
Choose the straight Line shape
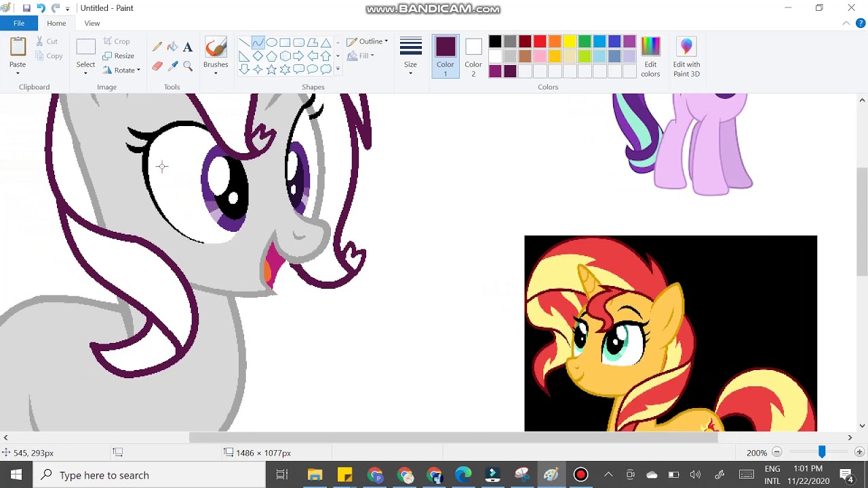244,43
